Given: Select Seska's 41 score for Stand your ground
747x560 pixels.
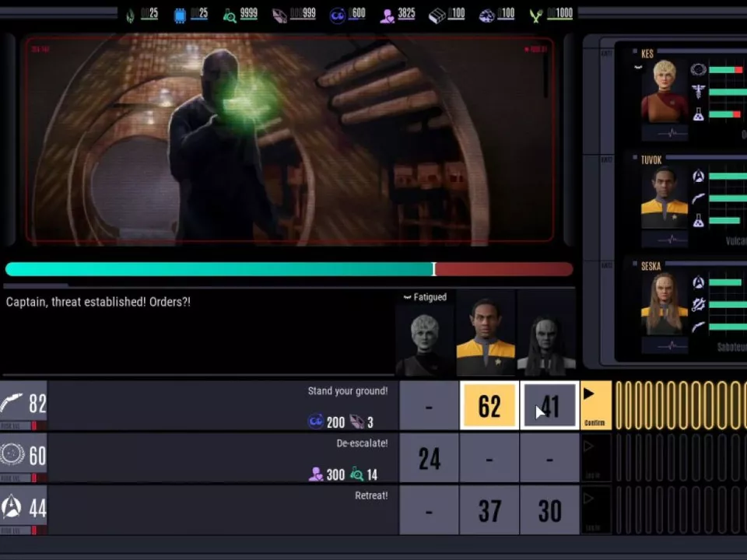Looking at the screenshot, I should click(x=549, y=405).
